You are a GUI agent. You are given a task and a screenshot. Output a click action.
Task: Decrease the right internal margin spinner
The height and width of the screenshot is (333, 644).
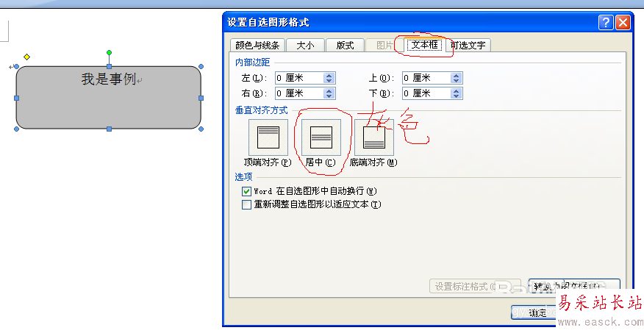pos(329,96)
